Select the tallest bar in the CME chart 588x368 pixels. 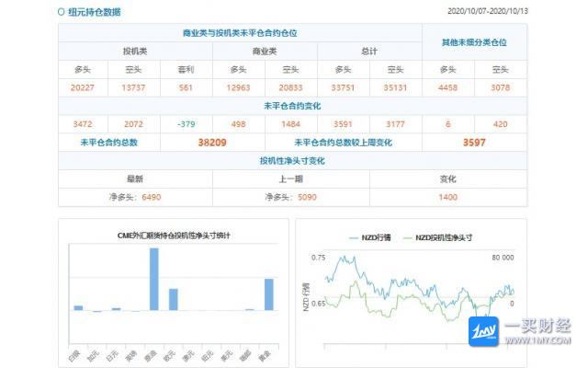pyautogui.click(x=154, y=279)
